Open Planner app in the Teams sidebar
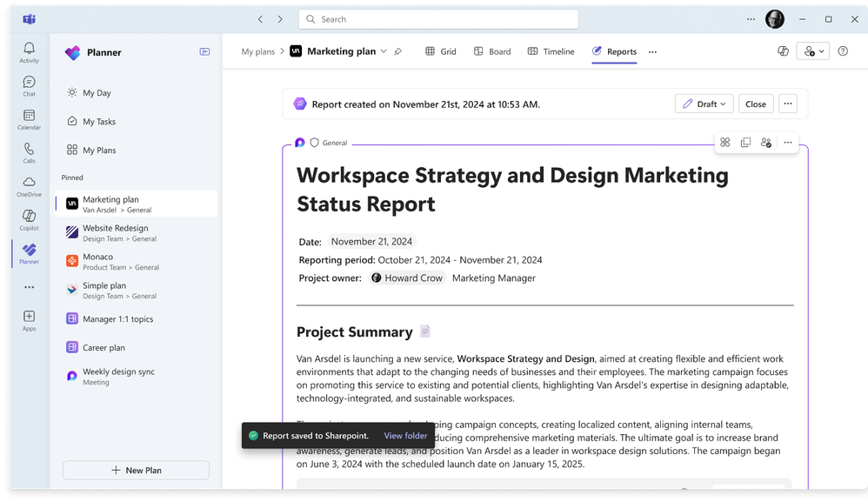 29,253
